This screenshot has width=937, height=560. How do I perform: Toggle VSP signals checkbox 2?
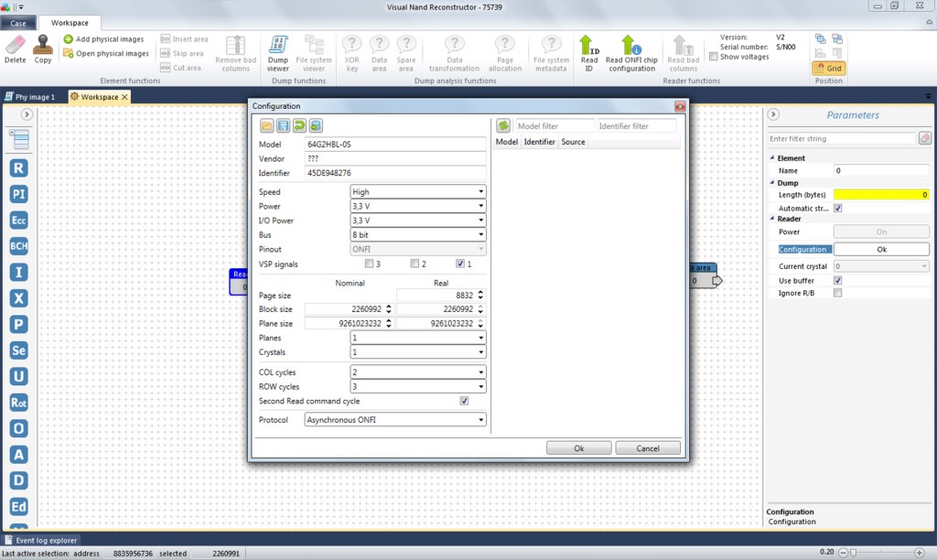(x=415, y=264)
